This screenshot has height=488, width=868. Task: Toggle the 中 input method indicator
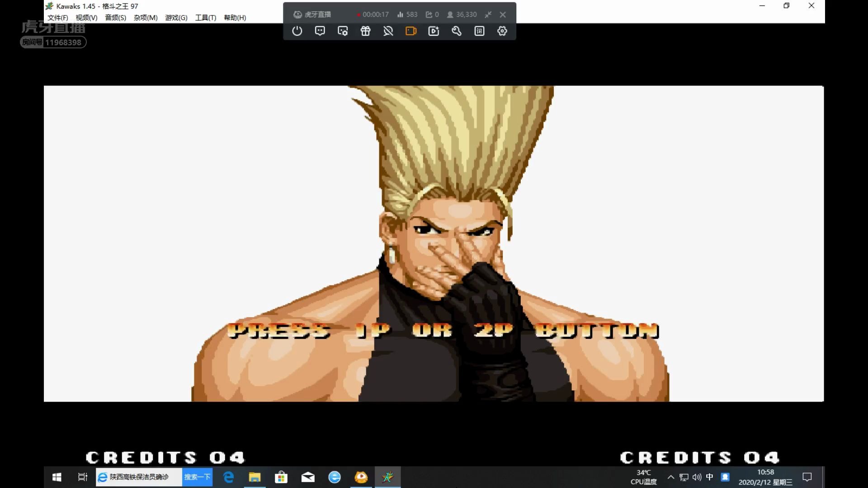709,477
